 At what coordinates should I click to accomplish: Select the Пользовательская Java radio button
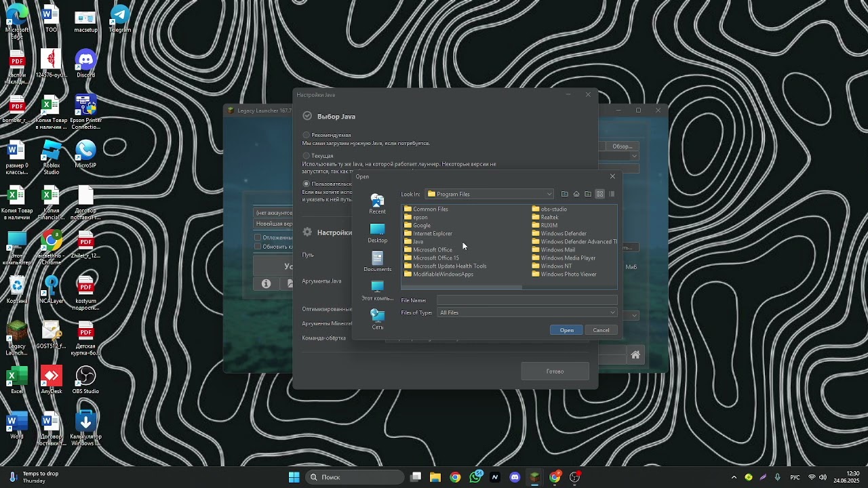(307, 184)
